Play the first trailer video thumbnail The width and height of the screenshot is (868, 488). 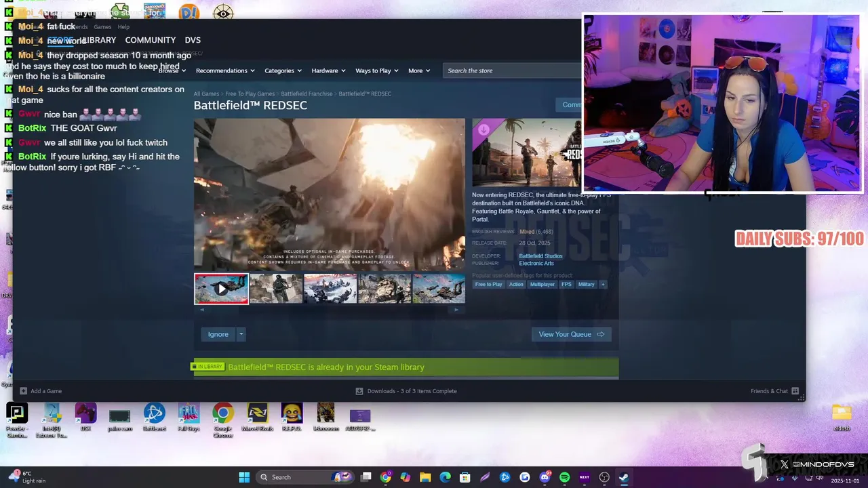click(221, 289)
